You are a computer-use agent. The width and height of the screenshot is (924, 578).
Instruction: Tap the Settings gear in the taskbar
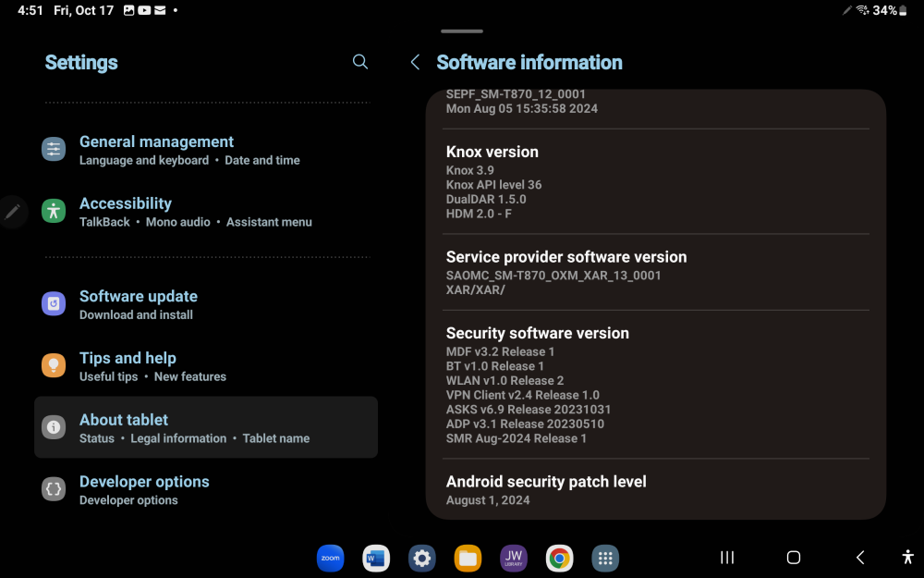click(421, 558)
